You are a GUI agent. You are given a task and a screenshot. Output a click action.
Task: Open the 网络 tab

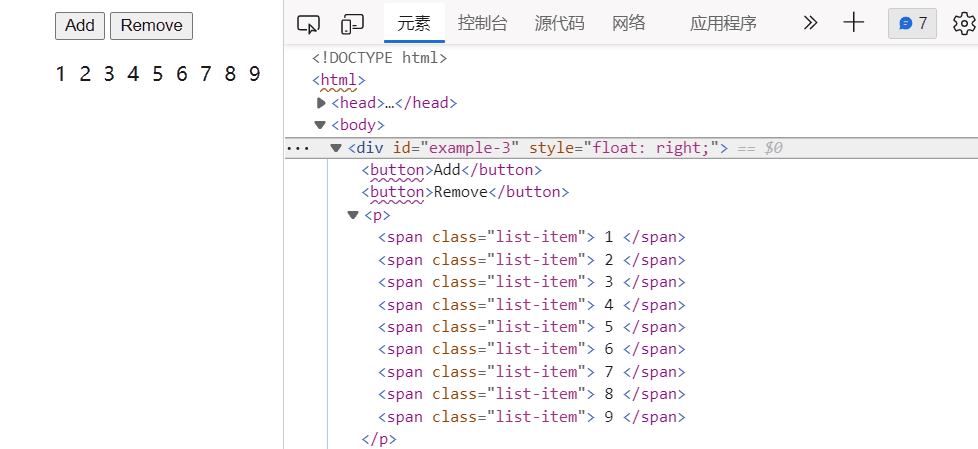coord(629,24)
